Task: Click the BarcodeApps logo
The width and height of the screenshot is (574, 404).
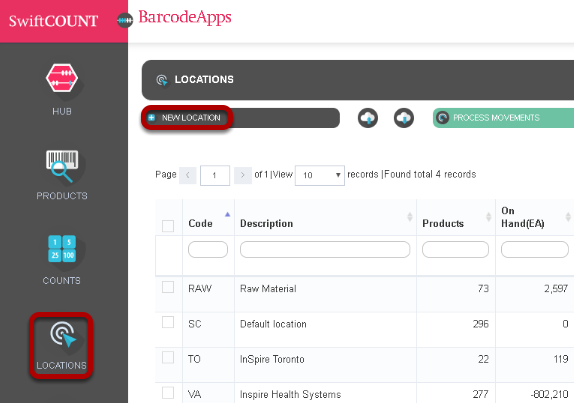Action: [x=184, y=17]
